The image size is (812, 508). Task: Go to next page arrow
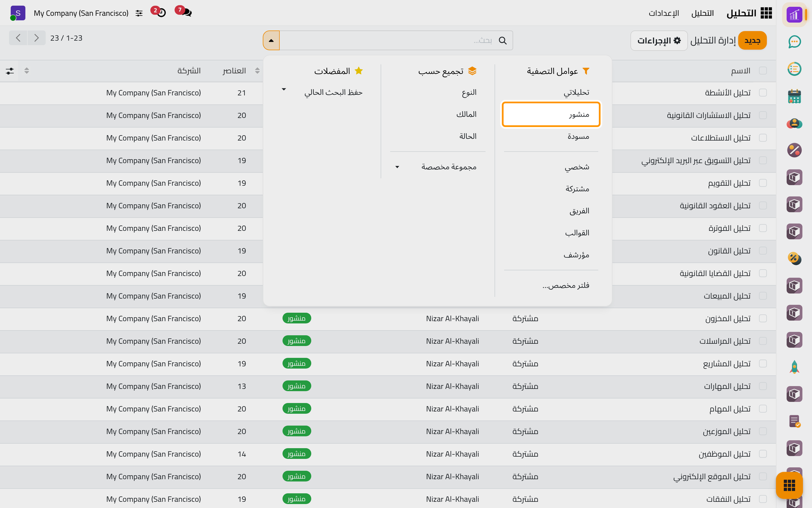pyautogui.click(x=37, y=38)
